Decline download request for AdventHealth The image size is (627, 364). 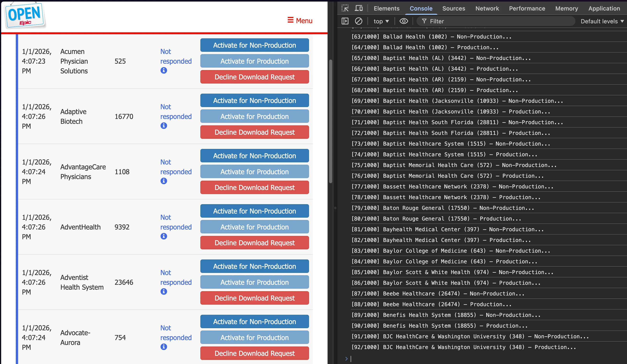[x=254, y=243]
